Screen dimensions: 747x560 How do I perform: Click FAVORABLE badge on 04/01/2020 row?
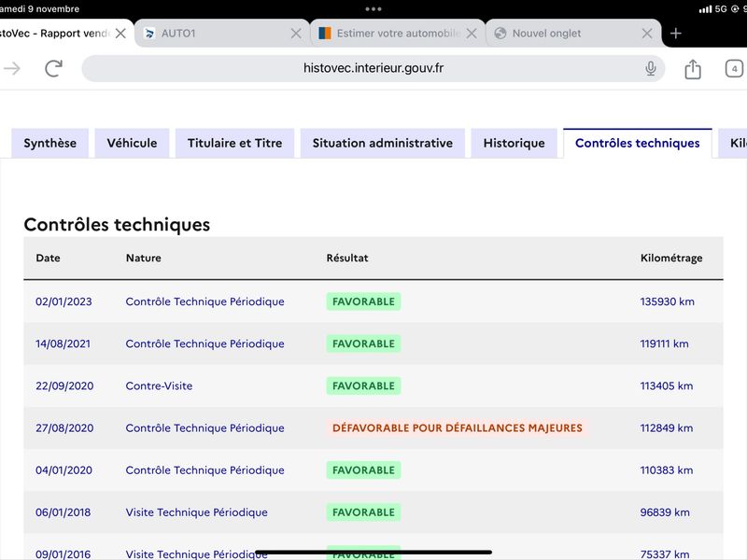coord(363,470)
